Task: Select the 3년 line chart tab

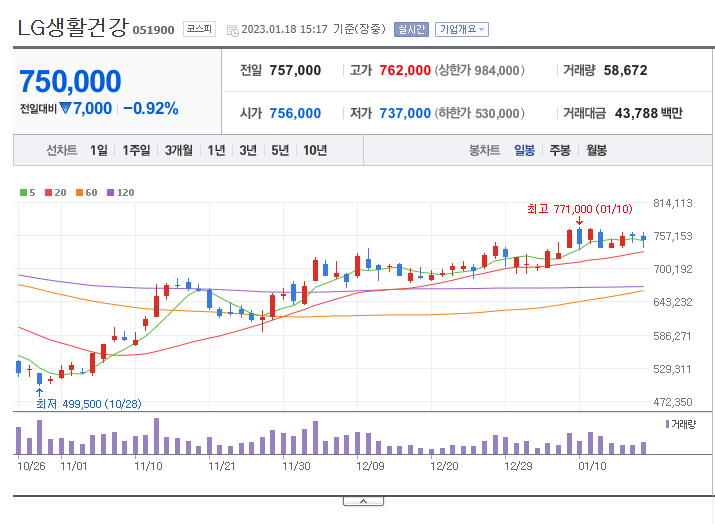Action: [x=248, y=150]
